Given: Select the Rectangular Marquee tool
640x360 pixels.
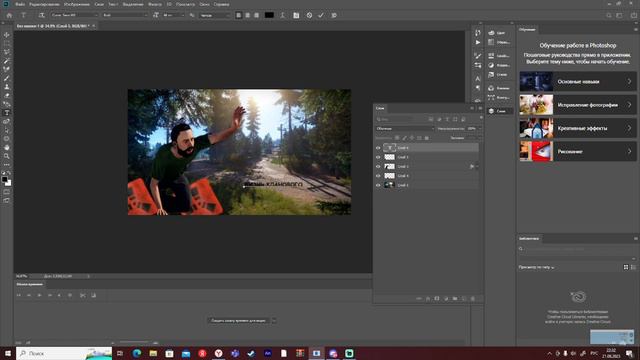Looking at the screenshot, I should pos(7,43).
